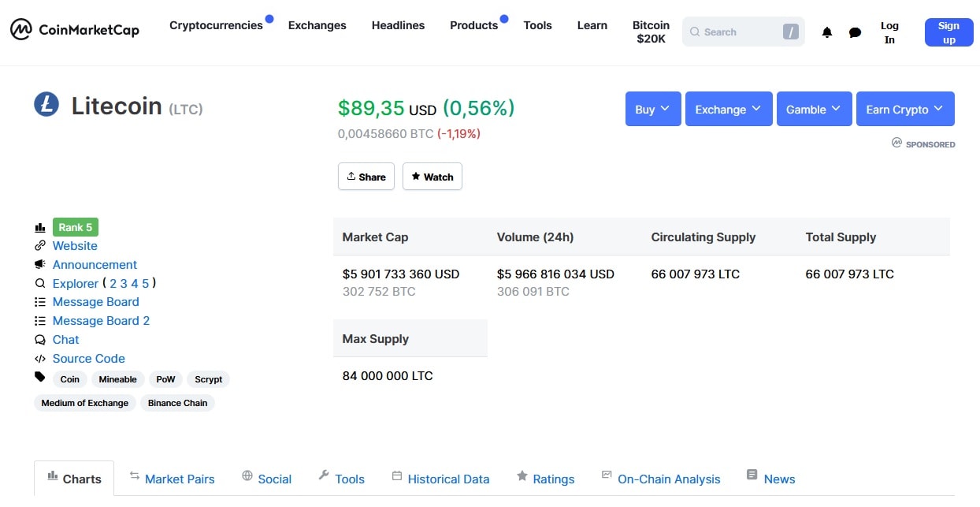The width and height of the screenshot is (980, 507).
Task: Click the 84 000 000 LTC max supply
Action: coord(388,376)
